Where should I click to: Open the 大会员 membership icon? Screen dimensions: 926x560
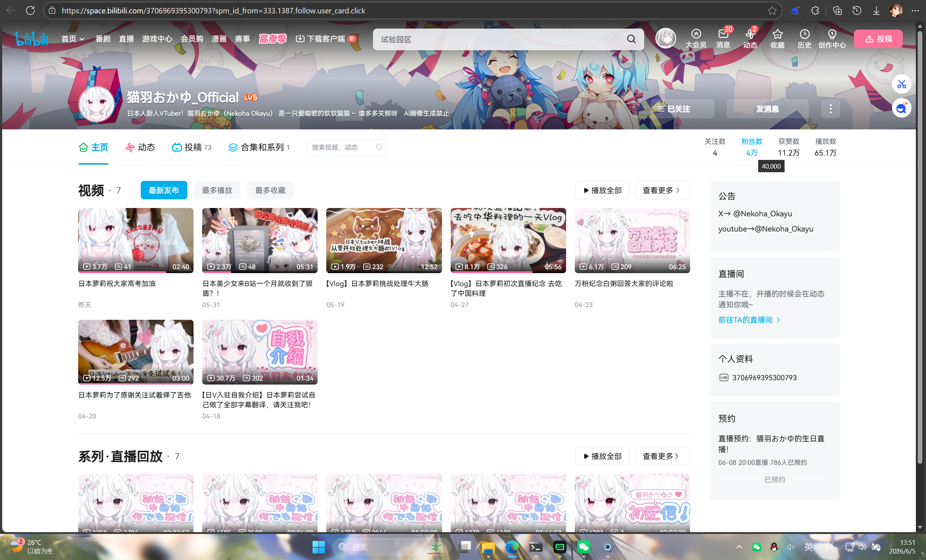pos(696,39)
